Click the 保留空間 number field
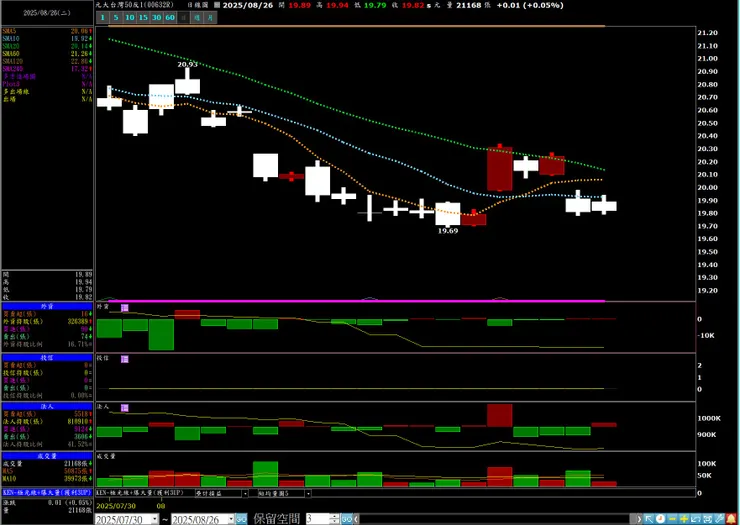 coord(318,519)
